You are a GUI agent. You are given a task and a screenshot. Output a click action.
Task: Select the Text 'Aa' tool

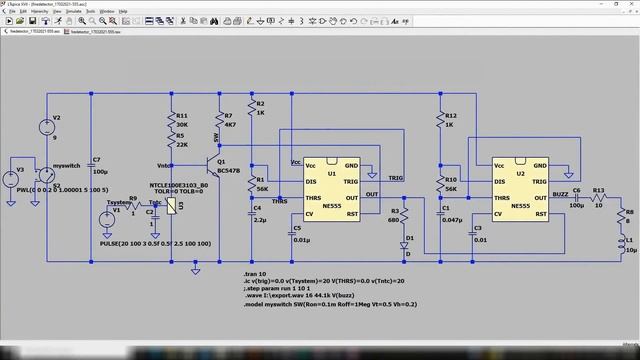pos(395,21)
